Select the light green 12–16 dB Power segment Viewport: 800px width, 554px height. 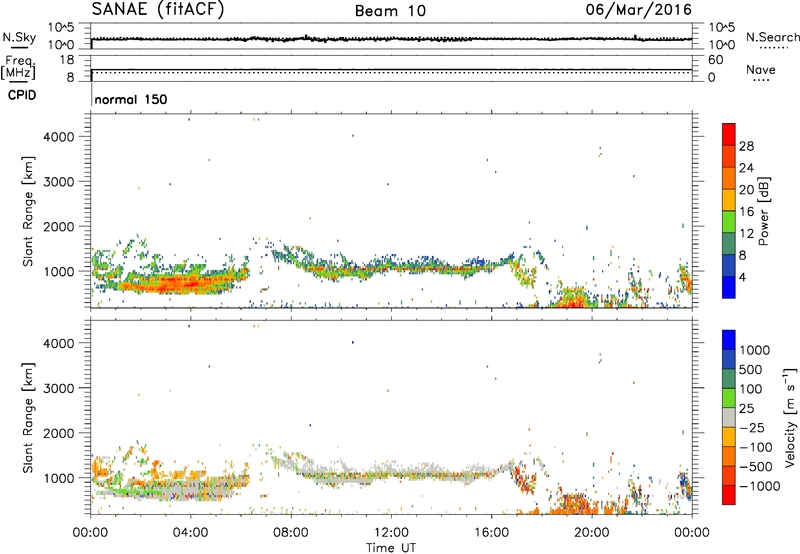tap(729, 221)
